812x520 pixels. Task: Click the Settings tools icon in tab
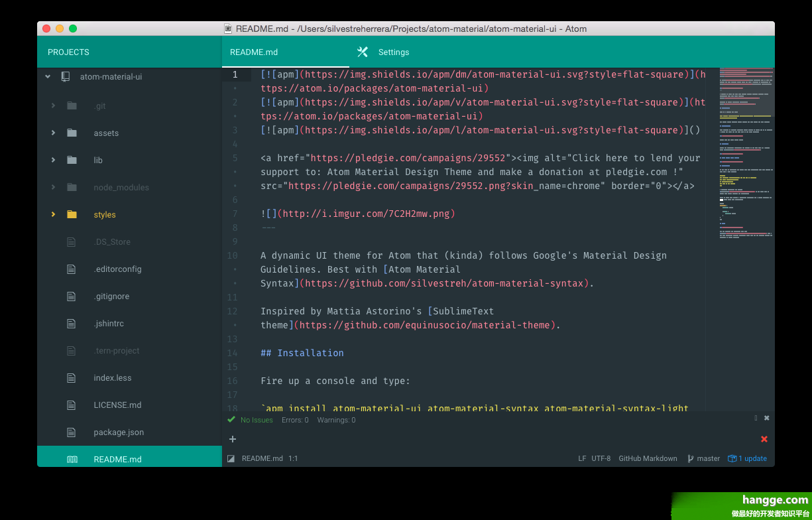tap(363, 52)
